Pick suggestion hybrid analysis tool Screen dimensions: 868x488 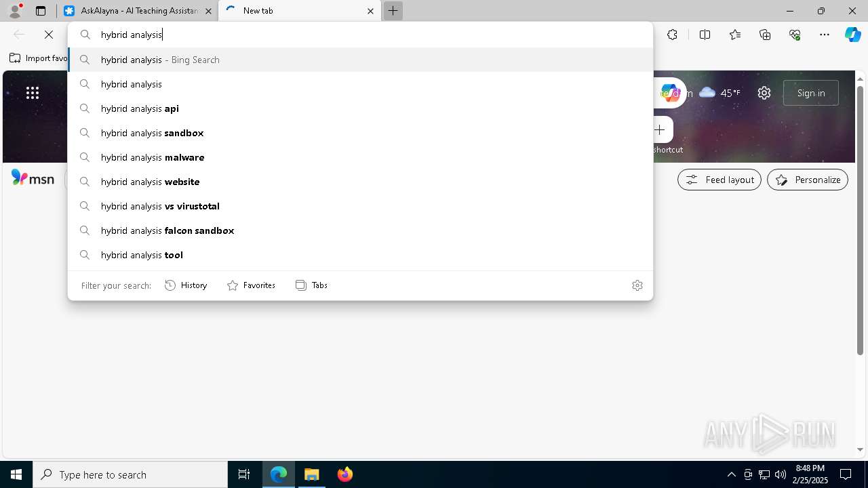(360, 255)
